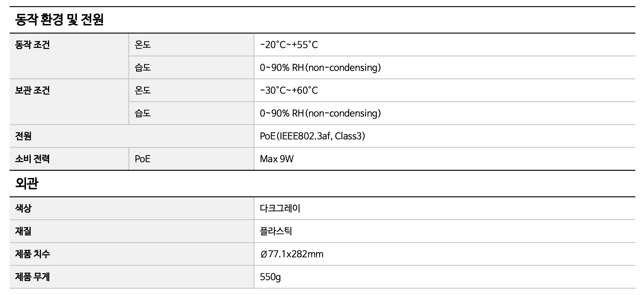This screenshot has height=295, width=644.
Task: Select the 색상 row label
Action: click(x=23, y=208)
